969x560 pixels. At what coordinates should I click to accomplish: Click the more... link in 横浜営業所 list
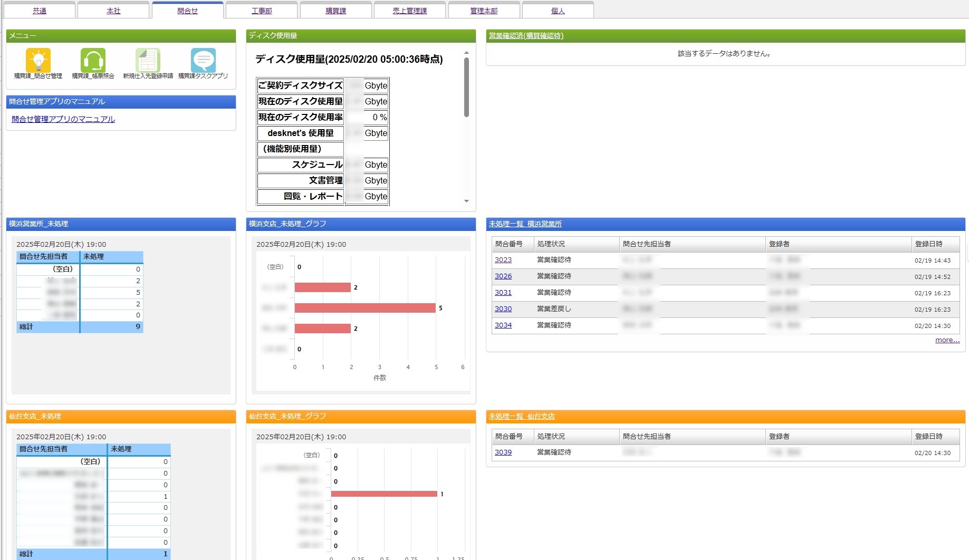tap(947, 340)
